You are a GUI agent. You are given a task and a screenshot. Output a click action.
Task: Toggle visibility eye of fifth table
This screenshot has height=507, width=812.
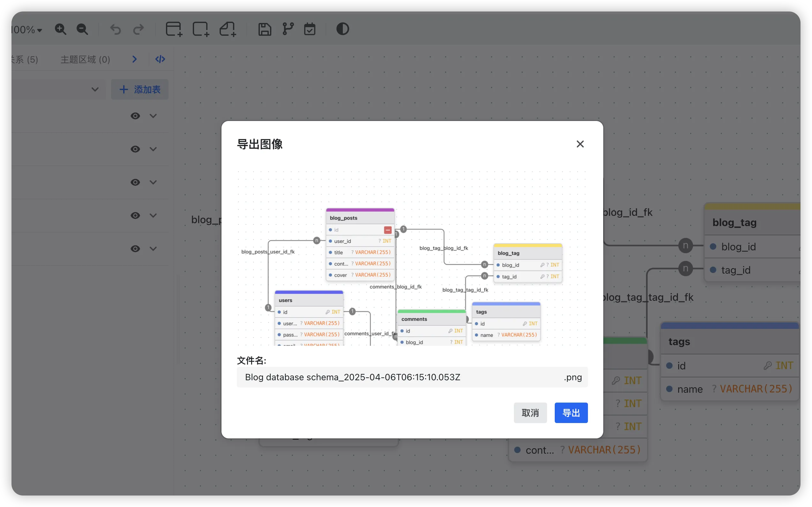point(135,249)
